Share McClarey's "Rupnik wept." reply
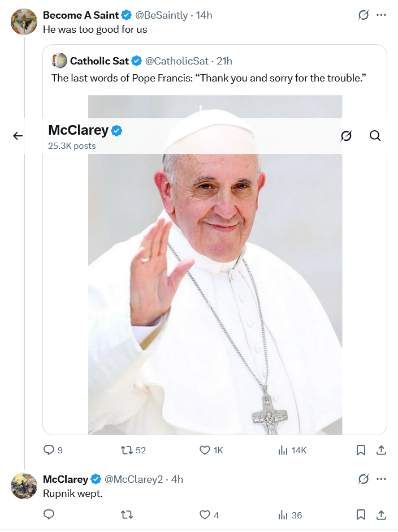This screenshot has width=398, height=532. (x=381, y=514)
